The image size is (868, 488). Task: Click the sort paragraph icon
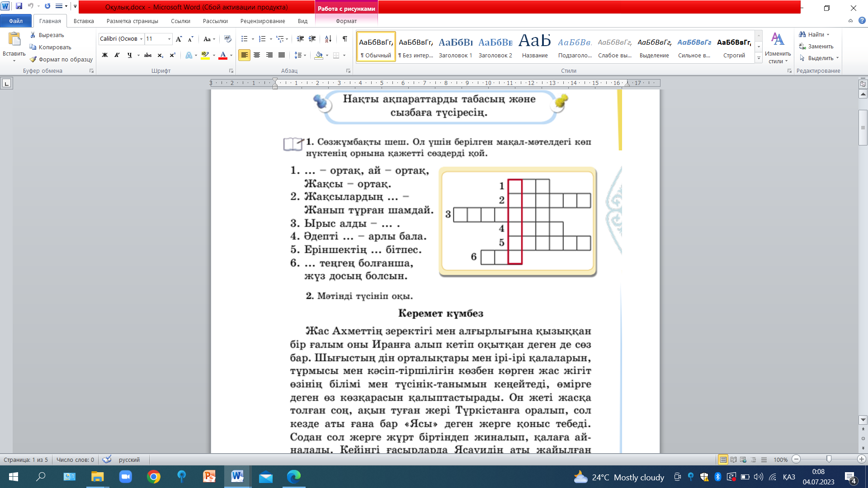coord(328,39)
